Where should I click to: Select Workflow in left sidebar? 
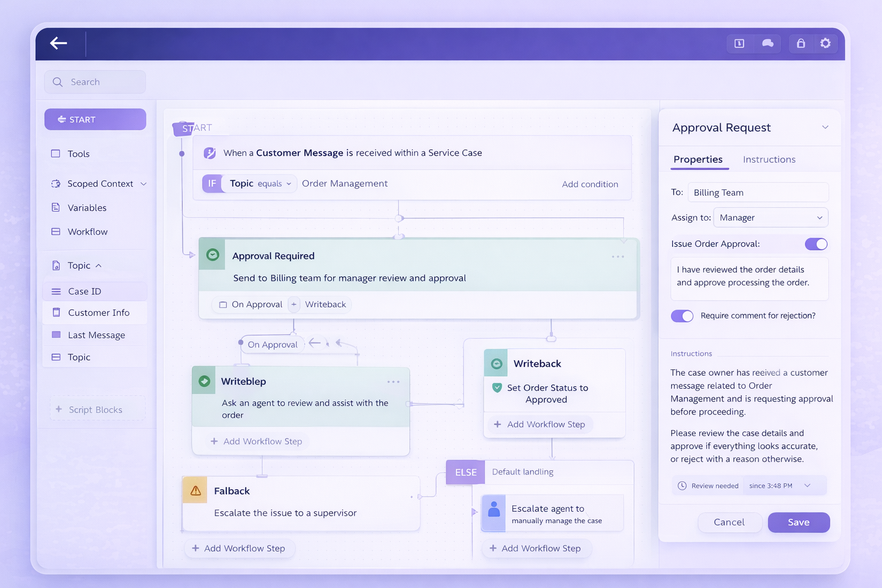pyautogui.click(x=87, y=232)
